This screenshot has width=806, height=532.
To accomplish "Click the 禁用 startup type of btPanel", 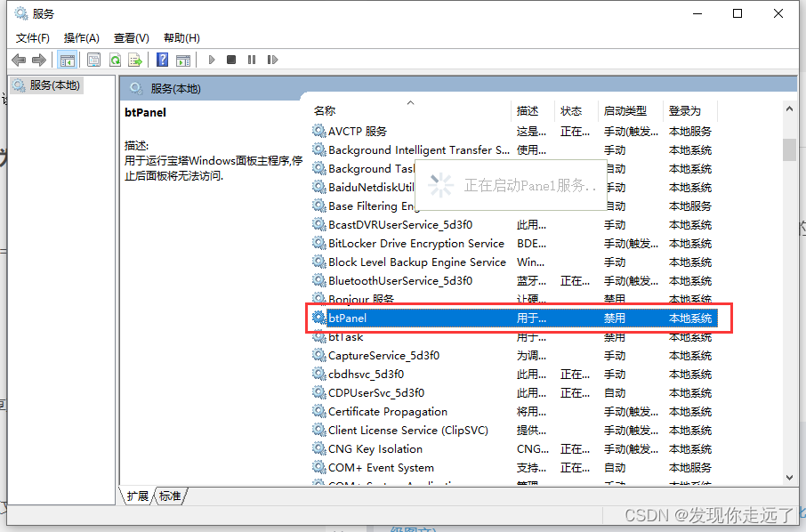I will (615, 318).
